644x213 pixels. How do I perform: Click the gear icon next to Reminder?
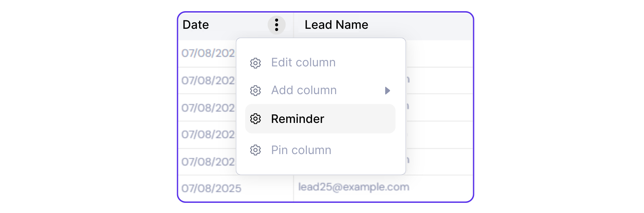pos(255,119)
